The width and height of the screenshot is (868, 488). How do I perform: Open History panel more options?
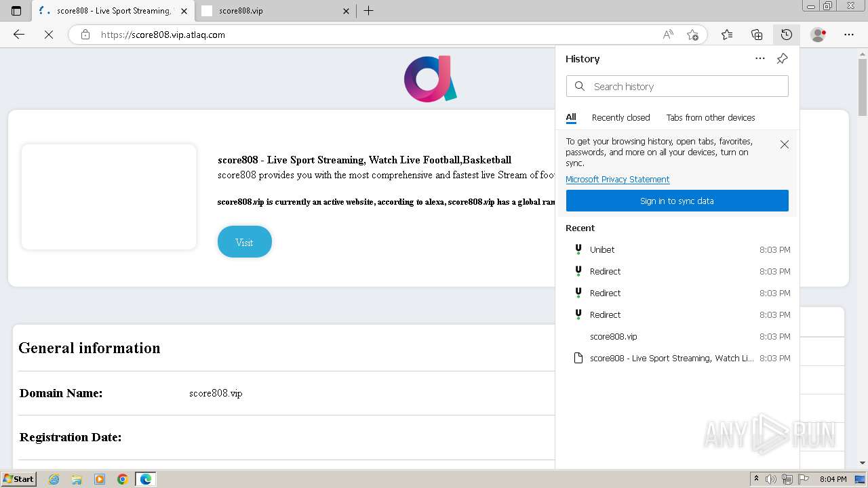760,59
